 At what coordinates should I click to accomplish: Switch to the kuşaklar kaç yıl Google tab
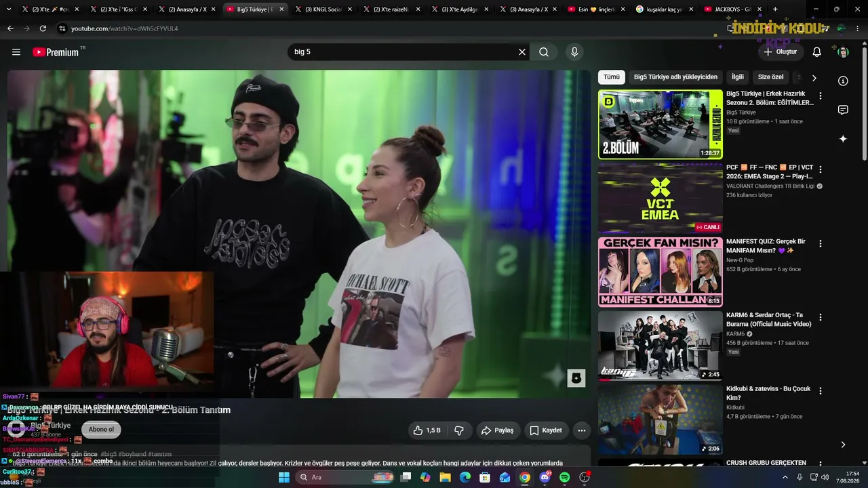point(663,9)
